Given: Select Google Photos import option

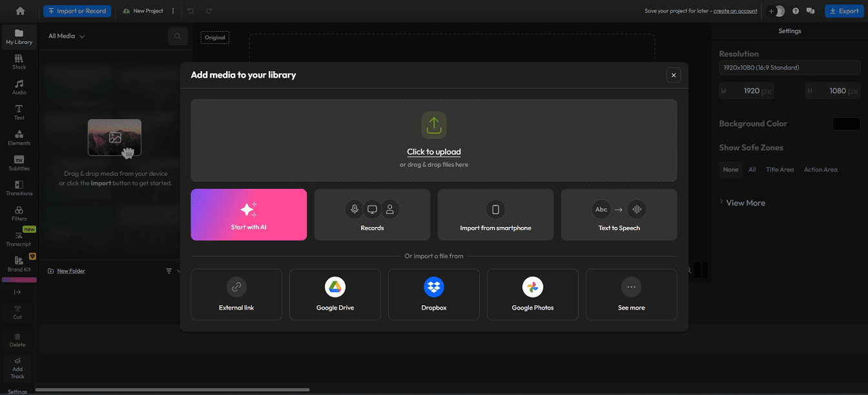Looking at the screenshot, I should coord(533,294).
